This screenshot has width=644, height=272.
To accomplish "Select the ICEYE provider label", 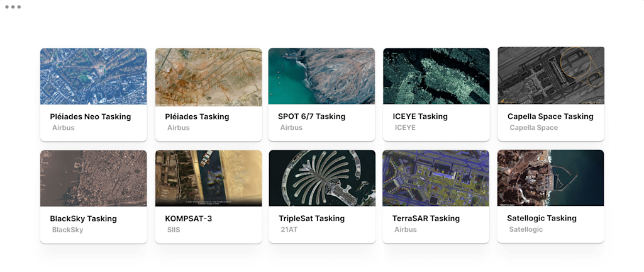I will click(x=405, y=127).
